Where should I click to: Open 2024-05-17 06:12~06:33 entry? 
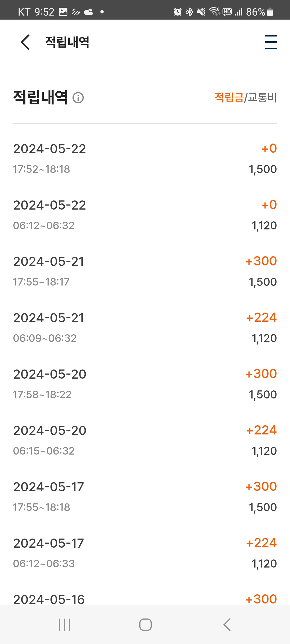(x=145, y=553)
